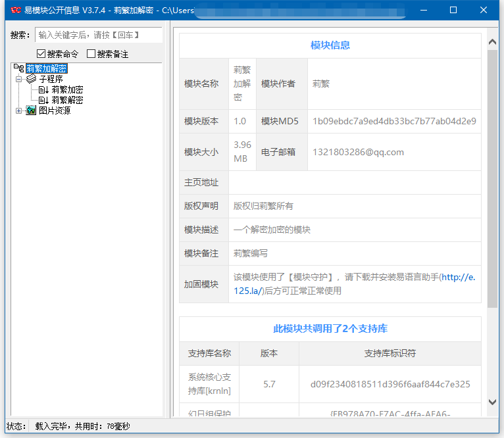Select the 莉繁加密 subroutine
This screenshot has width=504, height=438.
coord(67,89)
